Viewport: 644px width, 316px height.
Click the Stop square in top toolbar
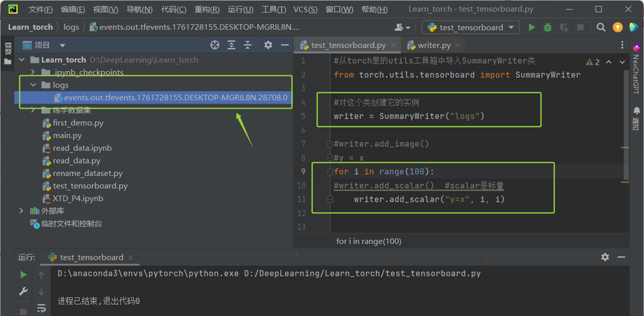(580, 27)
